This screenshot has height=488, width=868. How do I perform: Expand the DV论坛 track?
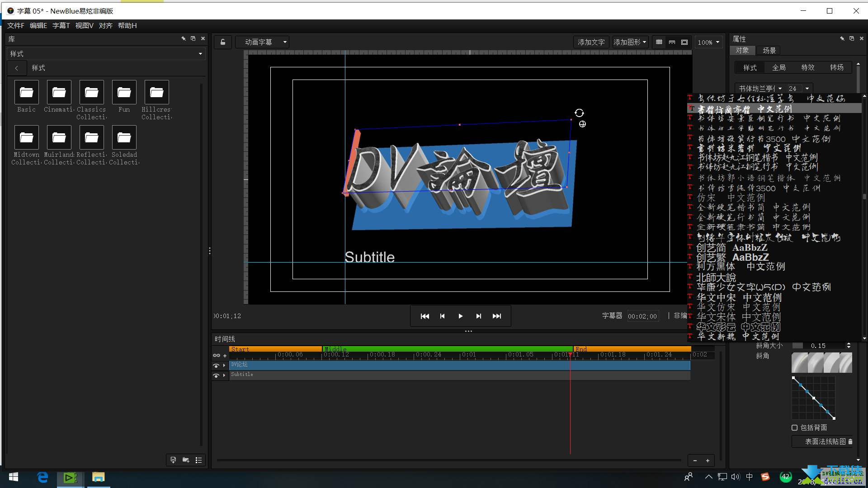(224, 366)
